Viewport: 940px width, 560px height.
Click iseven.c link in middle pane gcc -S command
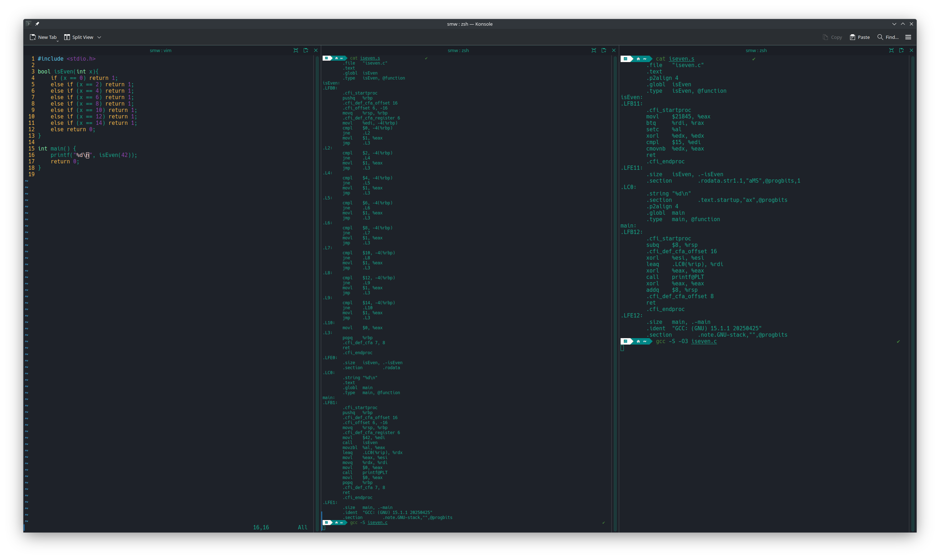(378, 522)
